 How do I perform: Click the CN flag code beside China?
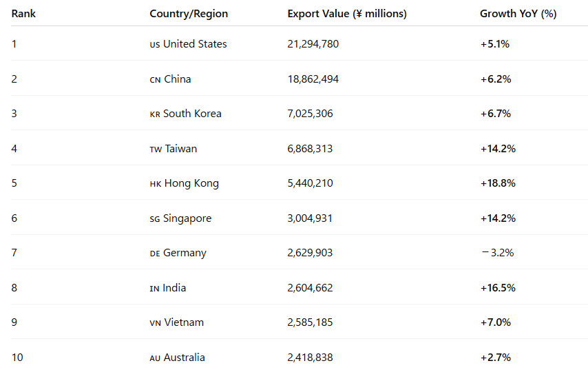coord(155,80)
